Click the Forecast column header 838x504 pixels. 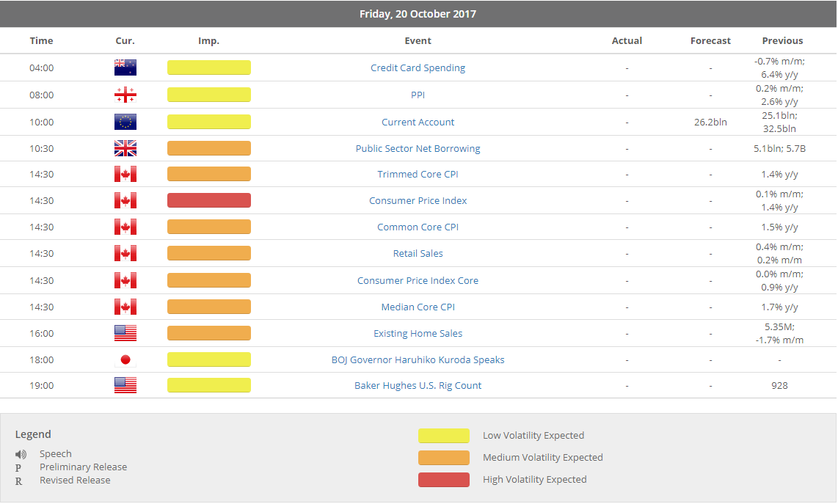710,41
